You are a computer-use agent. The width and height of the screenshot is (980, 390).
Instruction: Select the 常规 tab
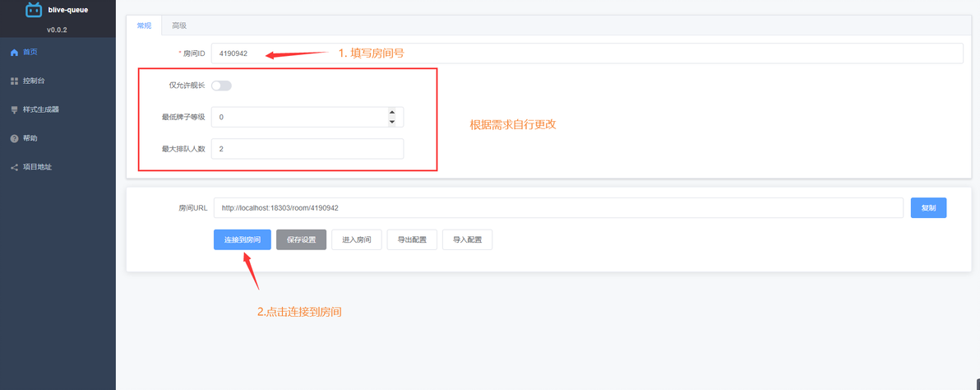coord(144,26)
